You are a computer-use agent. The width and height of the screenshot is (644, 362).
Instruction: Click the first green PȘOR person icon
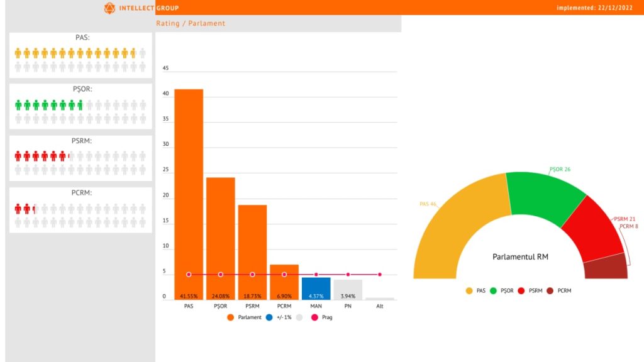pyautogui.click(x=18, y=106)
